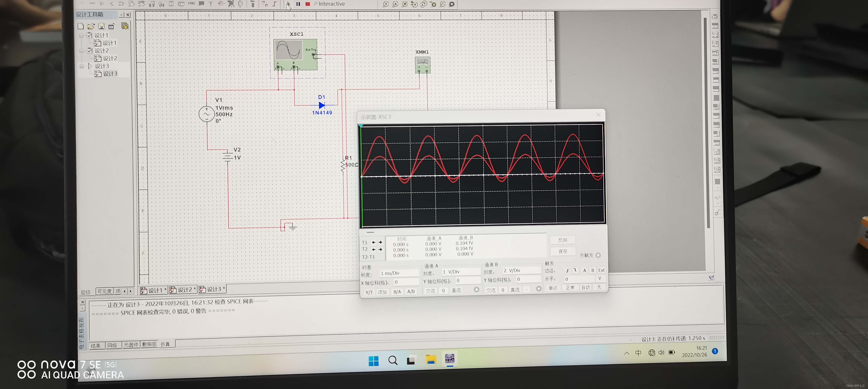Open the MISC components toolbar icon
This screenshot has width=868, height=389.
(191, 3)
